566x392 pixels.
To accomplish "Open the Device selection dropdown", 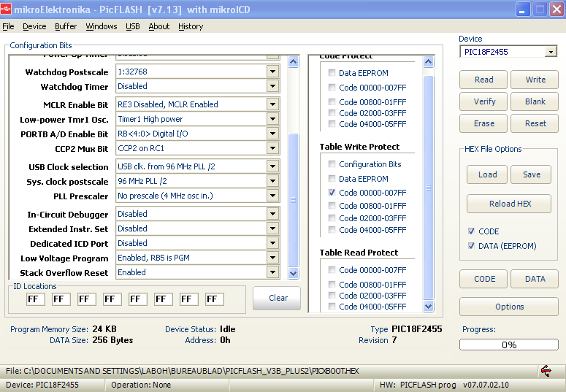I will [x=550, y=52].
